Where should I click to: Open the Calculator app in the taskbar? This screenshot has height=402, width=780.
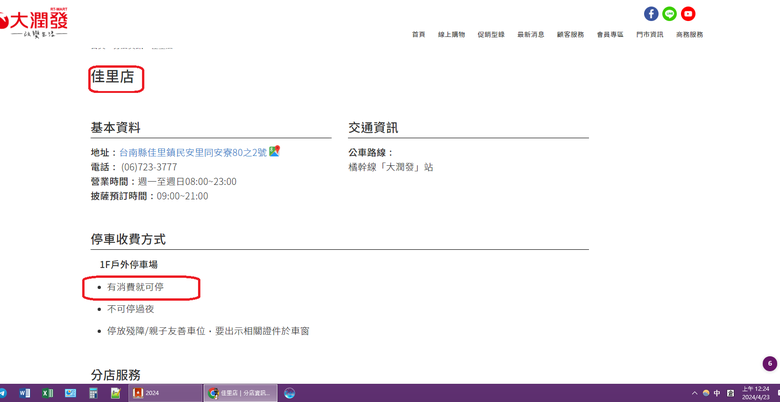point(93,393)
